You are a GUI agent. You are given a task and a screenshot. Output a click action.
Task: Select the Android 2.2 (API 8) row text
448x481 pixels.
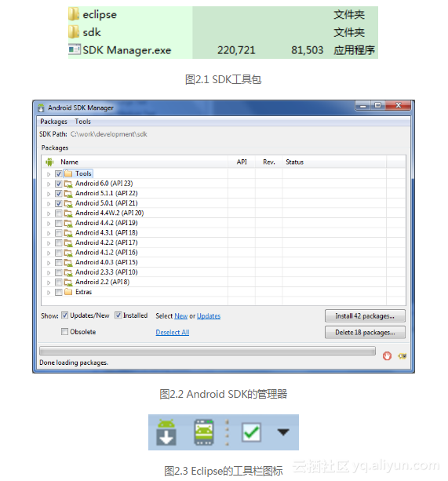point(103,282)
